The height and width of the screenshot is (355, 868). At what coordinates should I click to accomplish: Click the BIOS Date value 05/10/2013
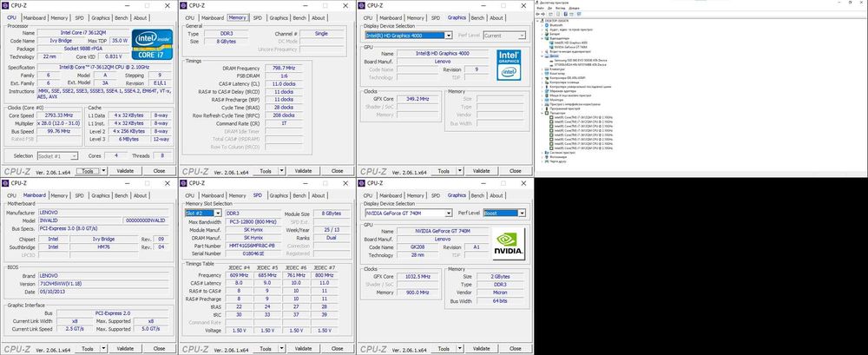tap(105, 292)
